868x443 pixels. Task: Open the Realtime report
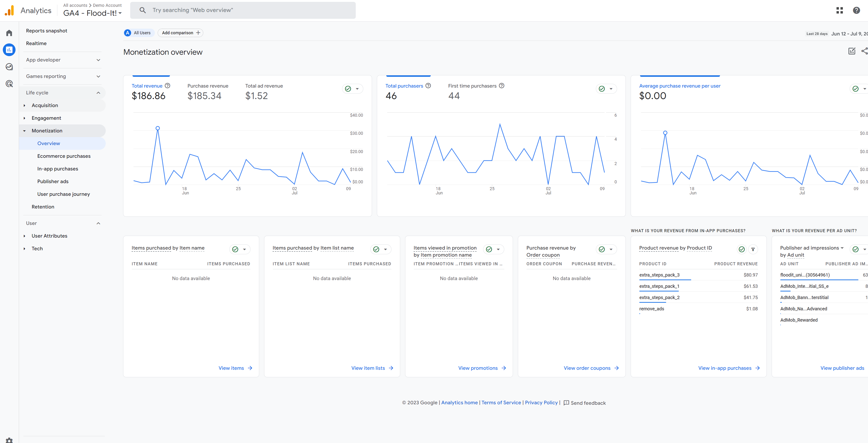click(36, 43)
